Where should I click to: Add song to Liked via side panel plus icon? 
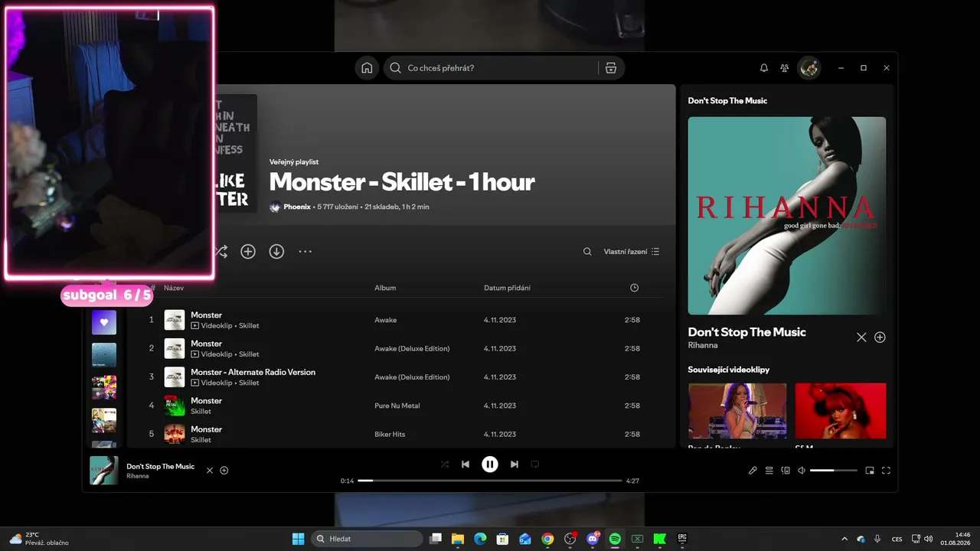(x=880, y=337)
